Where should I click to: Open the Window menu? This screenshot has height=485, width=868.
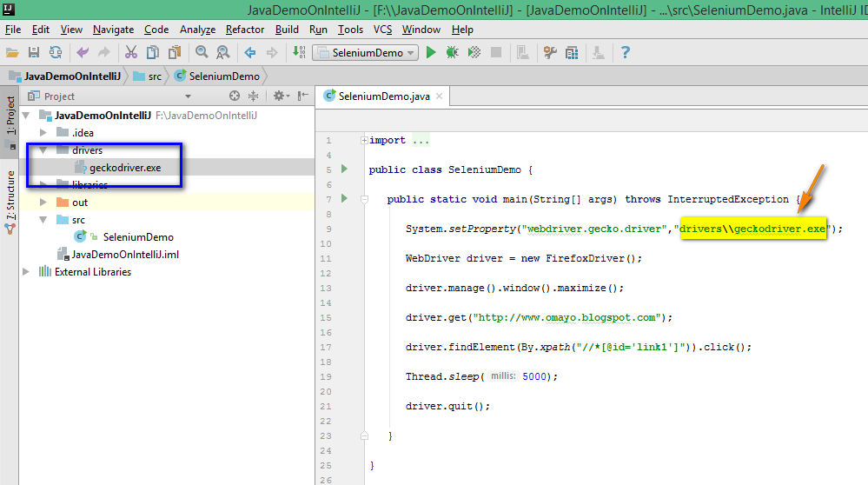(421, 30)
